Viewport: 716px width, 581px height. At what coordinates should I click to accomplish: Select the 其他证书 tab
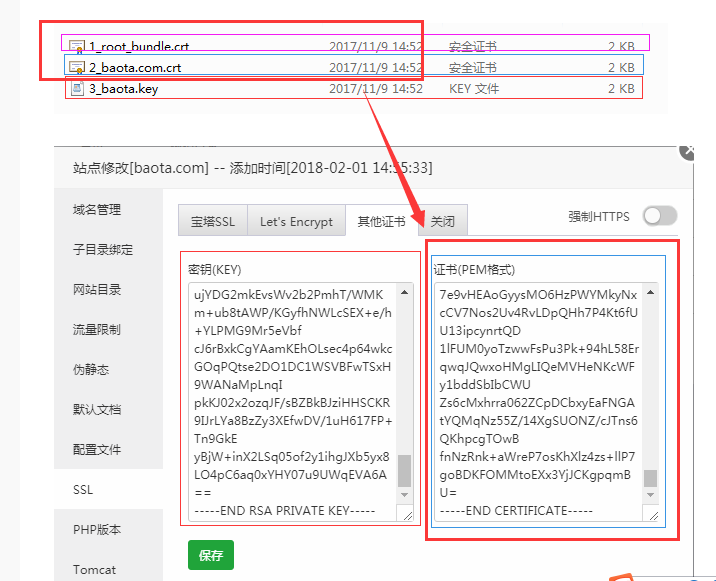(382, 221)
